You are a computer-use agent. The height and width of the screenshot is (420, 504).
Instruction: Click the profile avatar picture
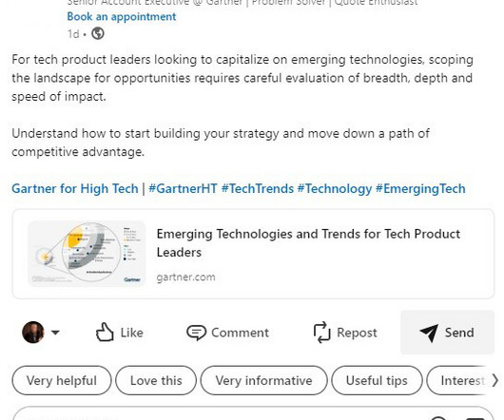[32, 332]
